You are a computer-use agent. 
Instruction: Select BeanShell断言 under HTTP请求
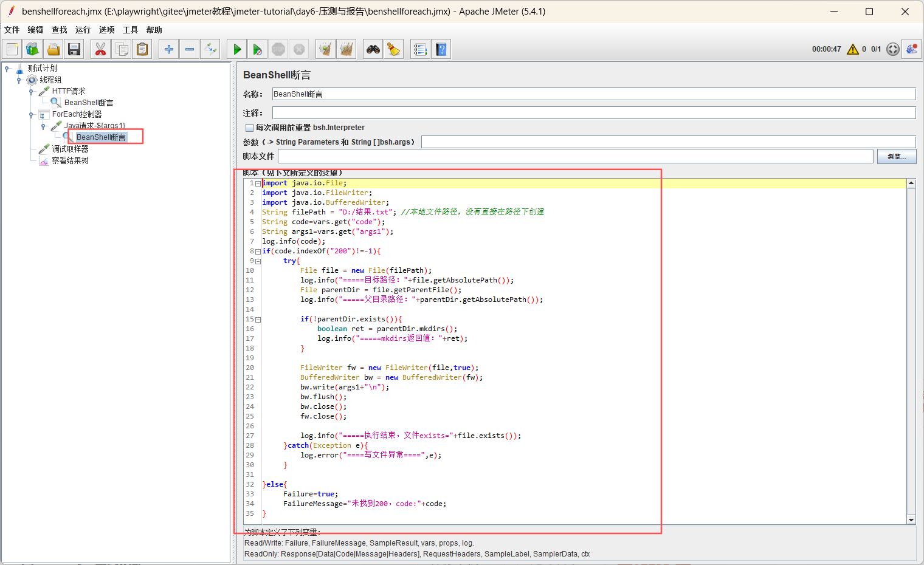pos(89,103)
